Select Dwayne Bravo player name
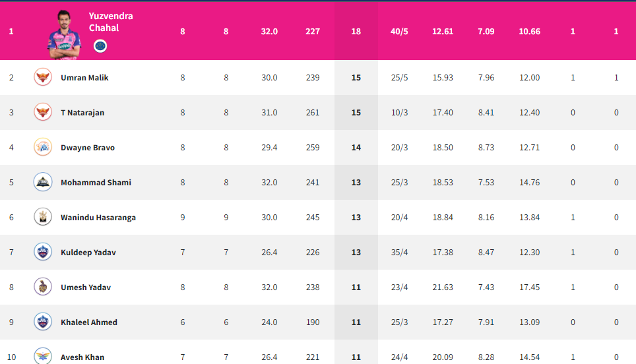The width and height of the screenshot is (636, 364). point(88,148)
